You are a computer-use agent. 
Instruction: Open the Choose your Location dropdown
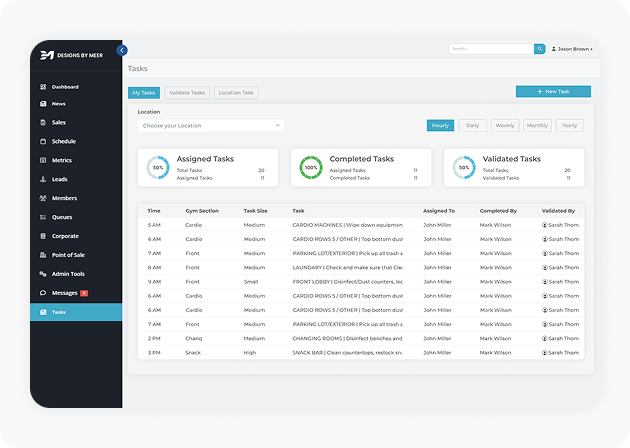(211, 125)
